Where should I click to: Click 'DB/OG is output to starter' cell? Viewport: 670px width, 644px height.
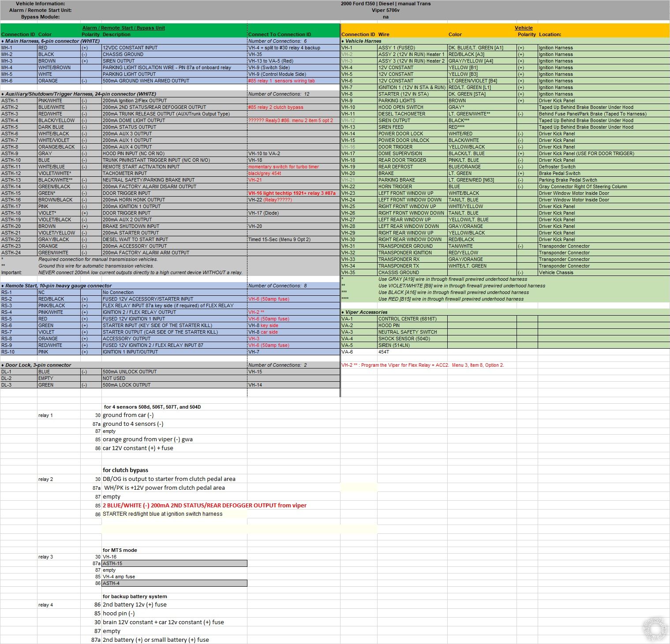point(169,479)
